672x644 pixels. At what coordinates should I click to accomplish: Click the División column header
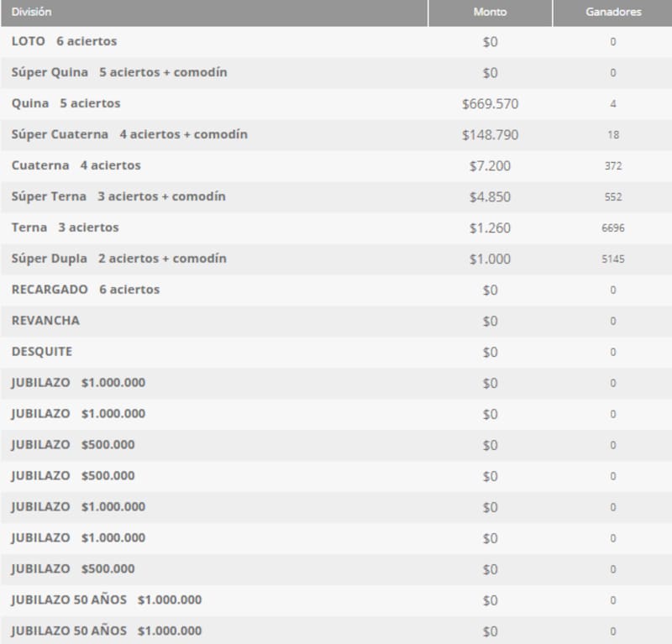tap(31, 13)
